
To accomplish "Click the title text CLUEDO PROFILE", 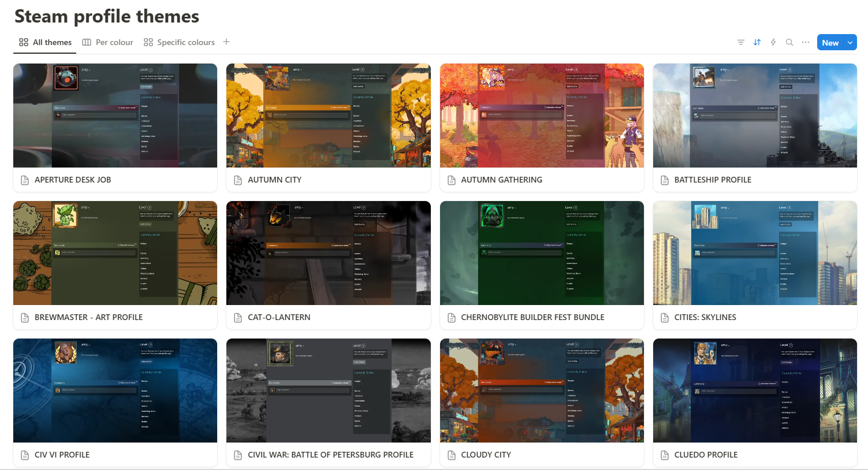I will (x=706, y=455).
